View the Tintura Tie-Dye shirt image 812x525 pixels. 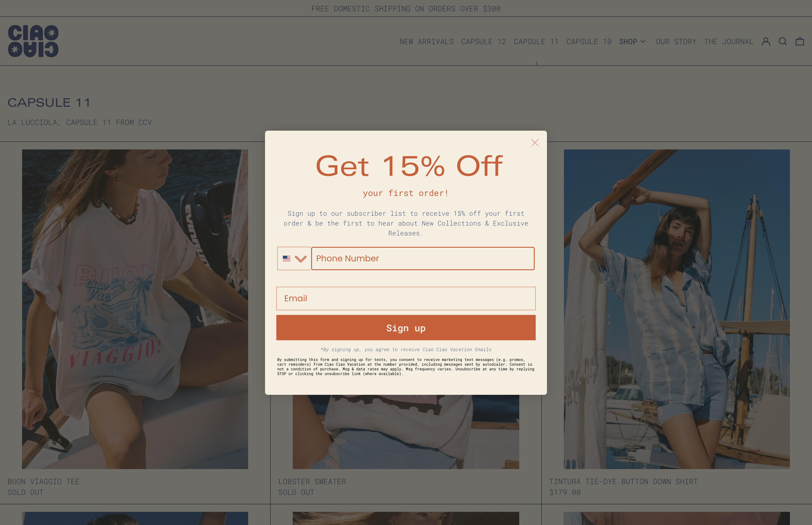point(676,309)
